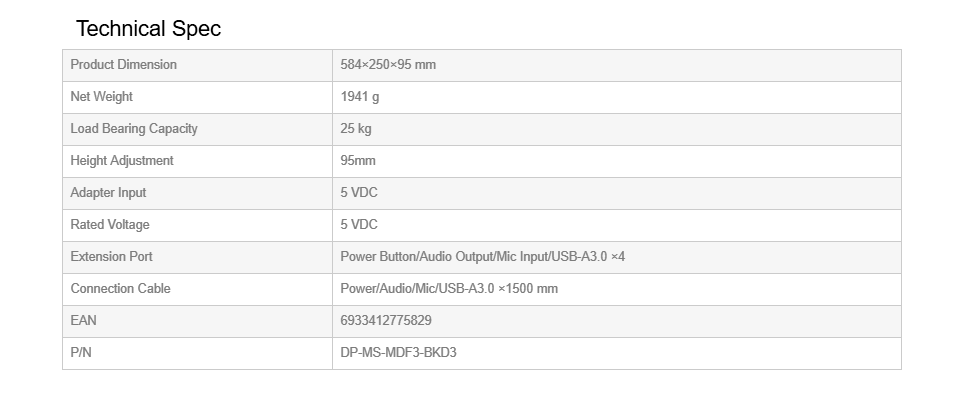Click the part number DP-MS-MDF3-BKD3
The image size is (960, 395).
[399, 352]
